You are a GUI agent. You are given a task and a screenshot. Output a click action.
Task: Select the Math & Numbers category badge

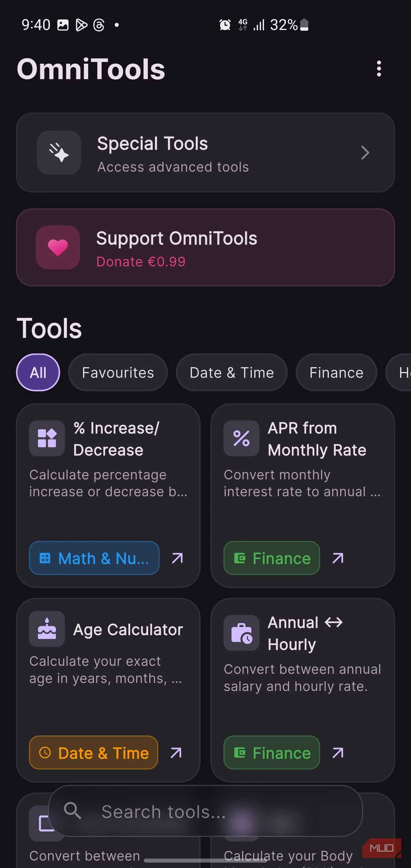click(94, 558)
